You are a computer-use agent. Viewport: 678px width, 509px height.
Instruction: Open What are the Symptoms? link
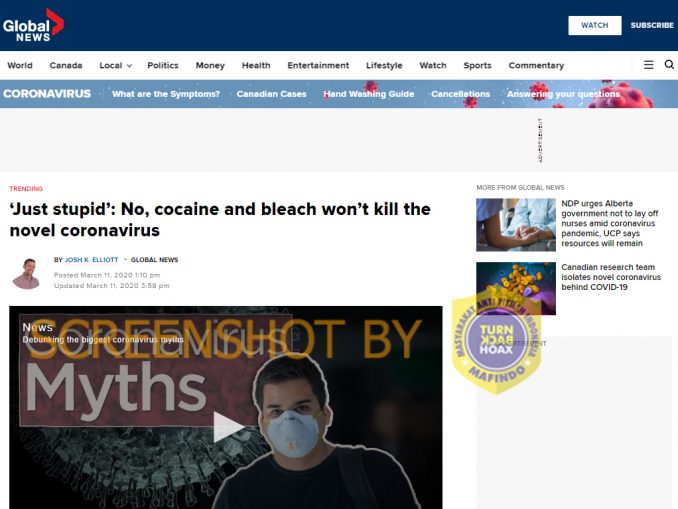(x=166, y=94)
